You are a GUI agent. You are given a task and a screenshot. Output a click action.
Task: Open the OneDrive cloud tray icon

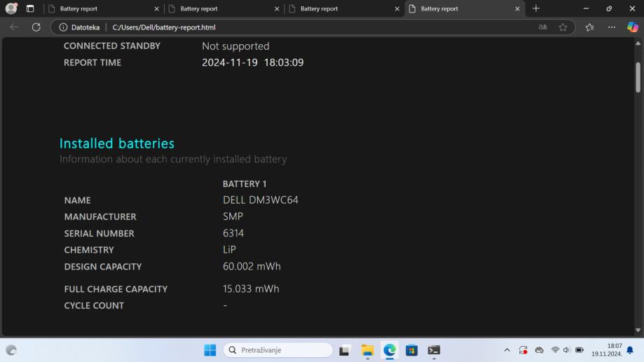540,350
